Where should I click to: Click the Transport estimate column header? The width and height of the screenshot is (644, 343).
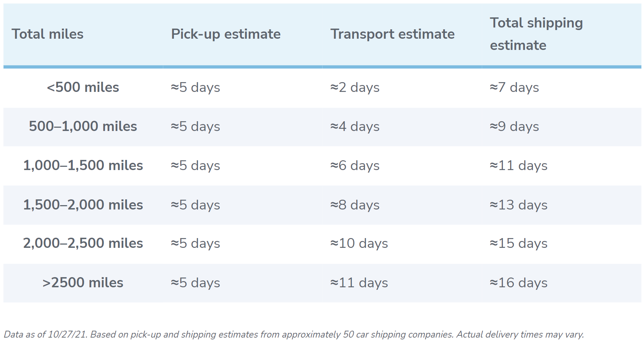(392, 34)
